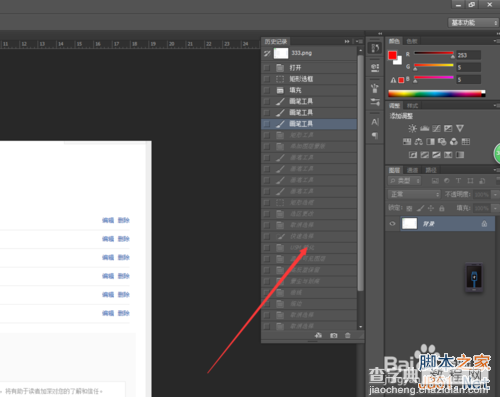Add Vibrance triangle adjustment icon
Viewport: 500px width, 397px height.
coord(460,128)
